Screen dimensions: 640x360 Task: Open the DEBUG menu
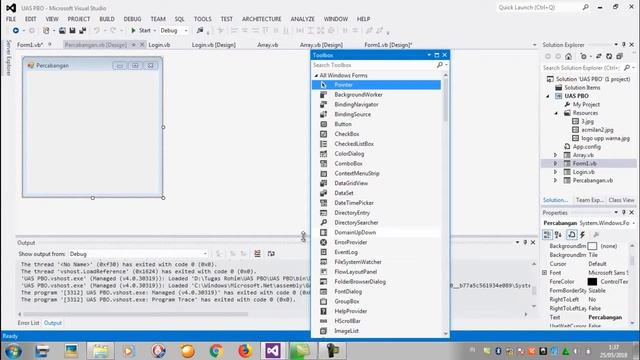pyautogui.click(x=132, y=19)
